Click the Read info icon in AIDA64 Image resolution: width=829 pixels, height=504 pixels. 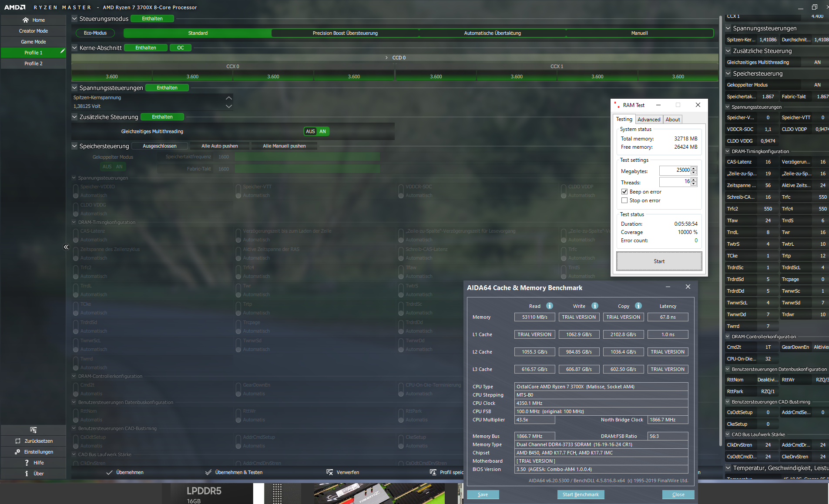[550, 306]
